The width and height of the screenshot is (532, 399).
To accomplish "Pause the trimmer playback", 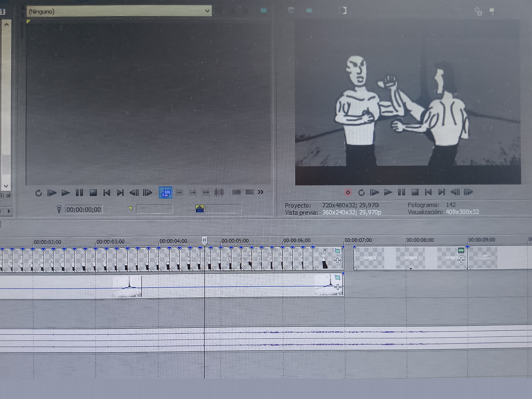I will (x=79, y=193).
